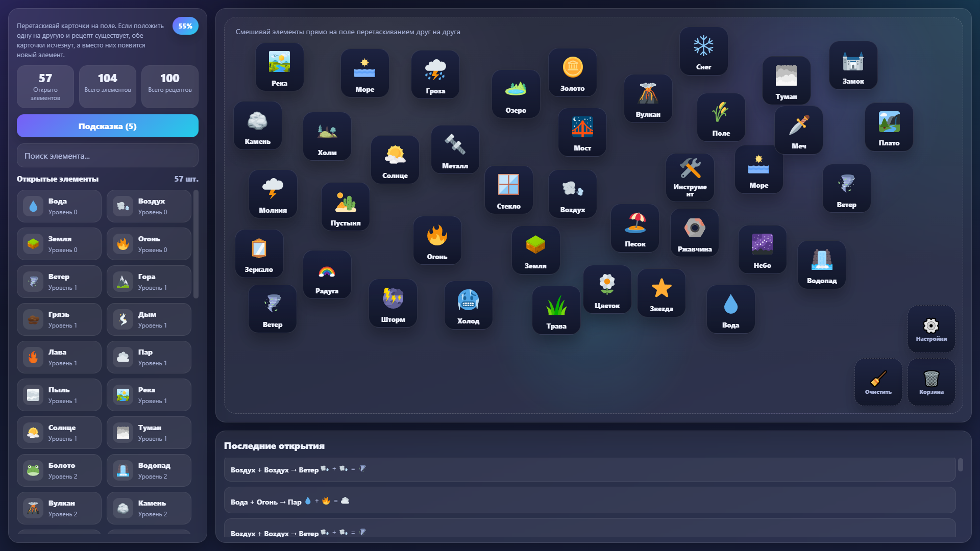
Task: Click the Радуга element on the field
Action: pyautogui.click(x=327, y=274)
